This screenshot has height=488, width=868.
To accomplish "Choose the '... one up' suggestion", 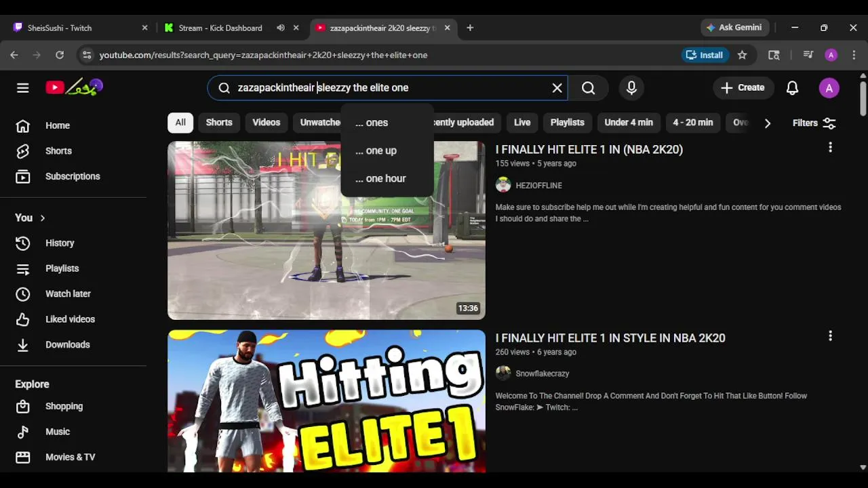I will (x=387, y=150).
